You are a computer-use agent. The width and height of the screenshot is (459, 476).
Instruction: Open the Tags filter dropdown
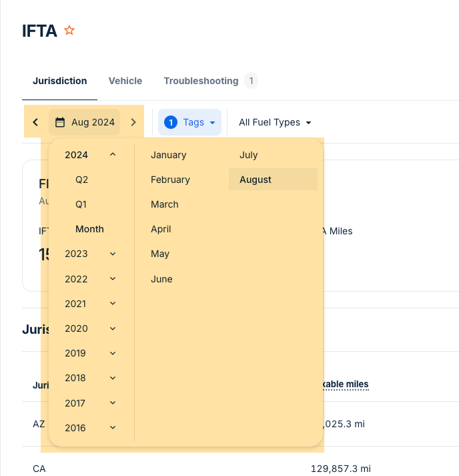[189, 122]
